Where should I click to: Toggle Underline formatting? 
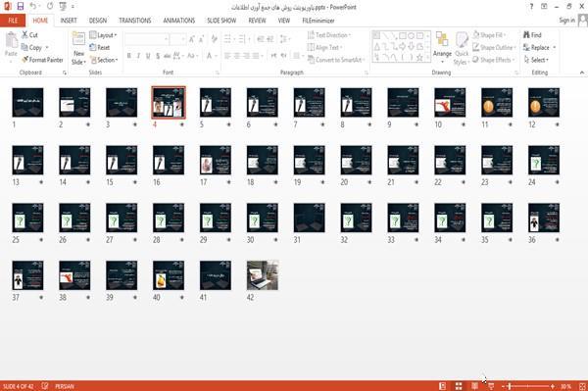tap(148, 56)
